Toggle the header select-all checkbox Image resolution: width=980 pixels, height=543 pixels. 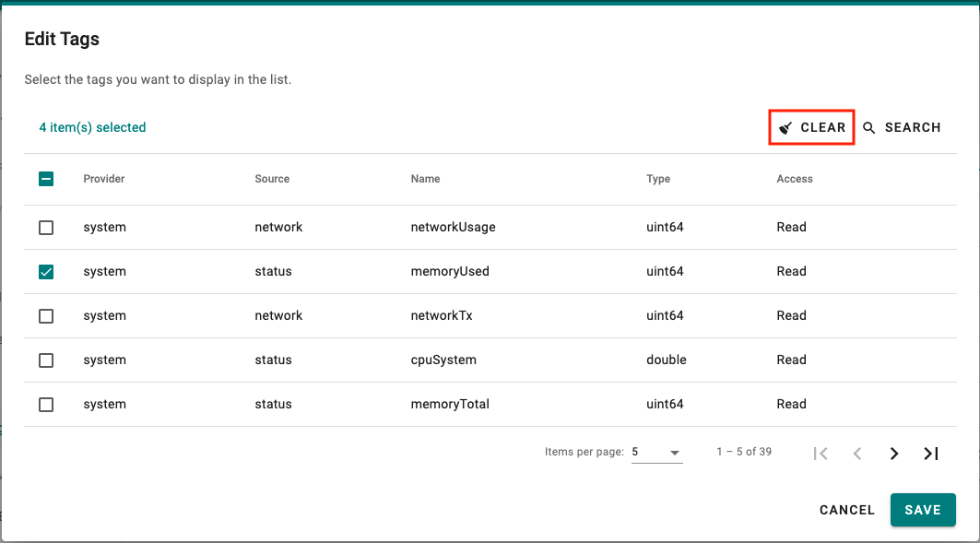(46, 179)
